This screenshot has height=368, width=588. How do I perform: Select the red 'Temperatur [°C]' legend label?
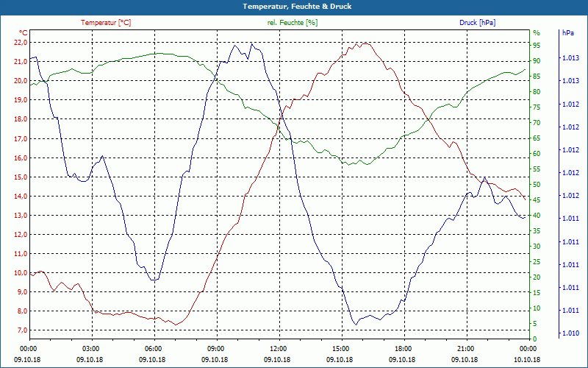pos(106,23)
